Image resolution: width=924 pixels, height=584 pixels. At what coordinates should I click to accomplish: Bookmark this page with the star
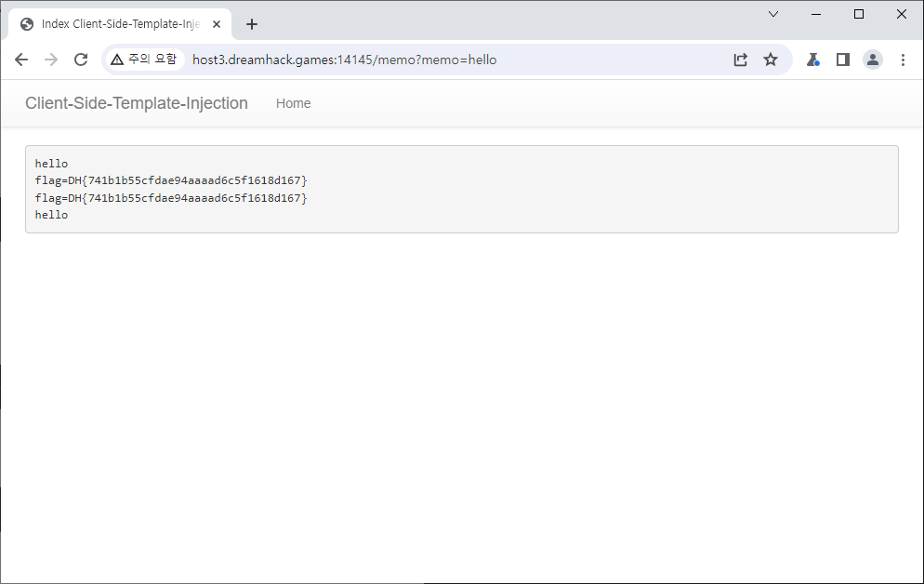pyautogui.click(x=771, y=60)
